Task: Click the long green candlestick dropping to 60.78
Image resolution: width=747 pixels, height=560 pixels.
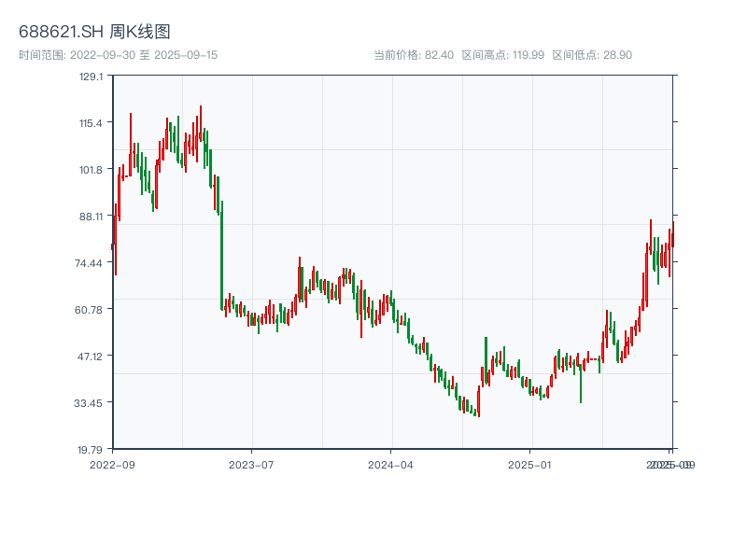Action: (x=222, y=256)
